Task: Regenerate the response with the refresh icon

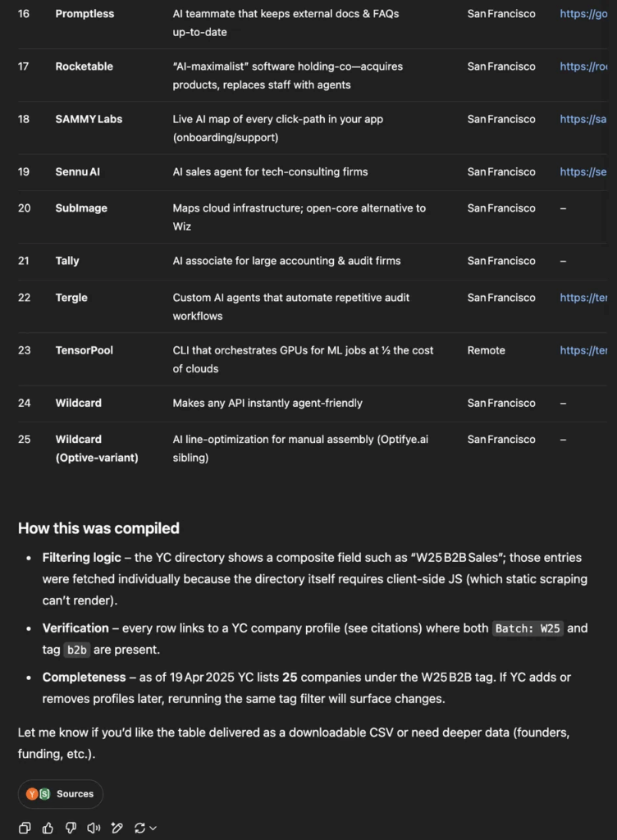Action: [x=139, y=828]
